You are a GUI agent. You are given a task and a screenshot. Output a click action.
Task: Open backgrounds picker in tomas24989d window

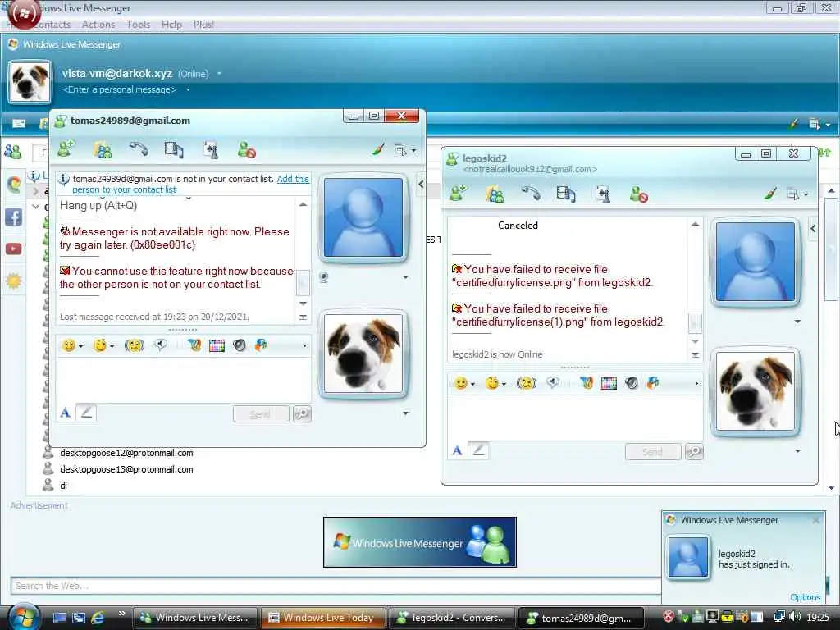(x=217, y=345)
